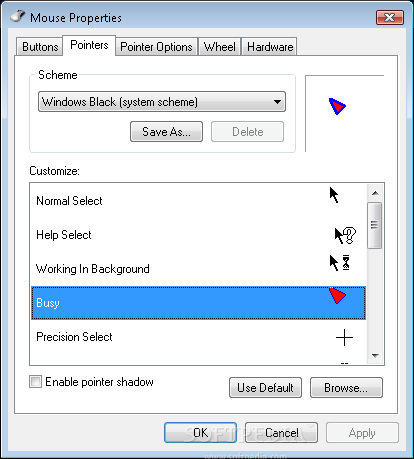The image size is (414, 459).
Task: Click the Save As... button
Action: [x=166, y=132]
